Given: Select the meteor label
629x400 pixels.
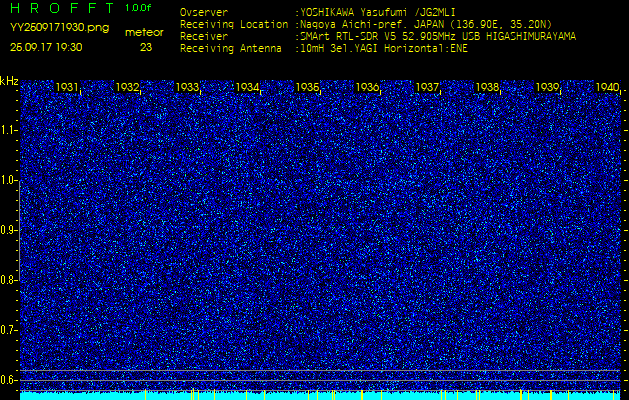Looking at the screenshot, I should (144, 33).
